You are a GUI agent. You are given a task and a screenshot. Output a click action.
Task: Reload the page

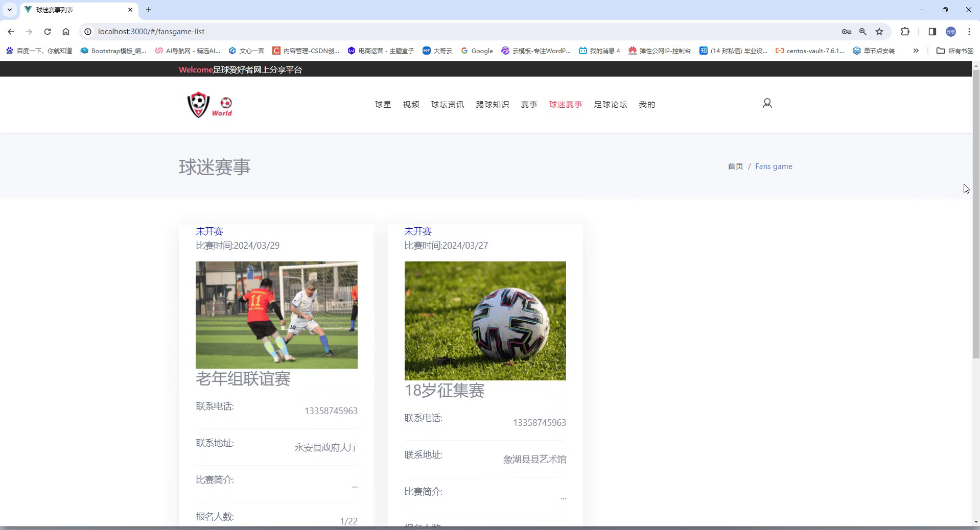tap(47, 32)
